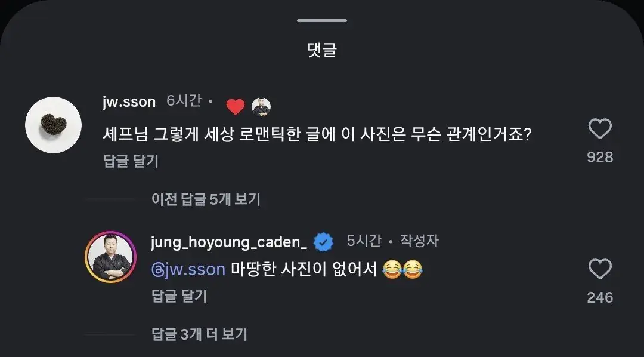
Task: Click the blue verified badge next to jung_hoyoung_caden_
Action: (x=324, y=241)
